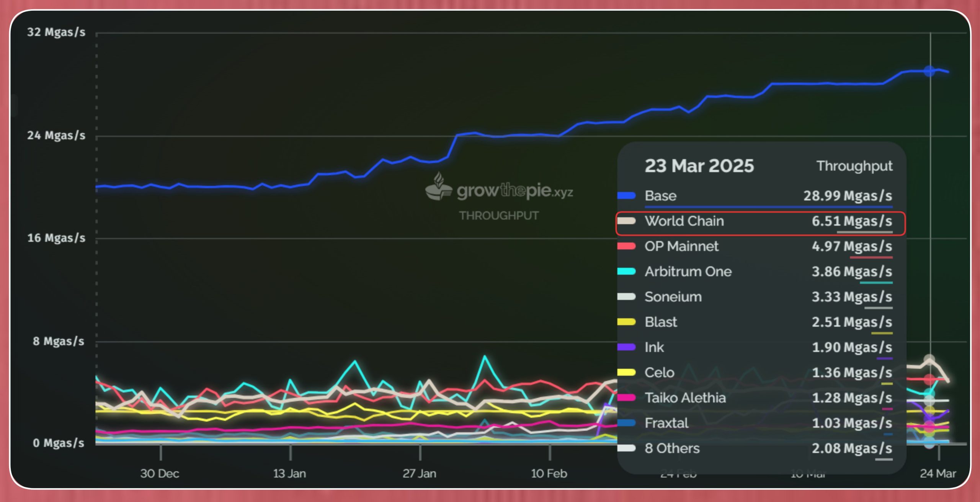Screen dimensions: 980x502
Task: Click the 24 Mar x-axis label
Action: 938,474
